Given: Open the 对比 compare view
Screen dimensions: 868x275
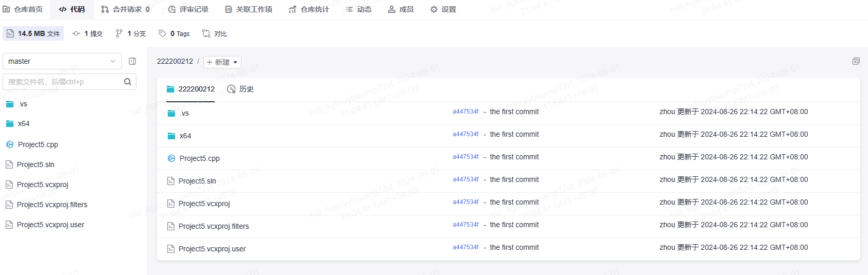Looking at the screenshot, I should pyautogui.click(x=214, y=33).
